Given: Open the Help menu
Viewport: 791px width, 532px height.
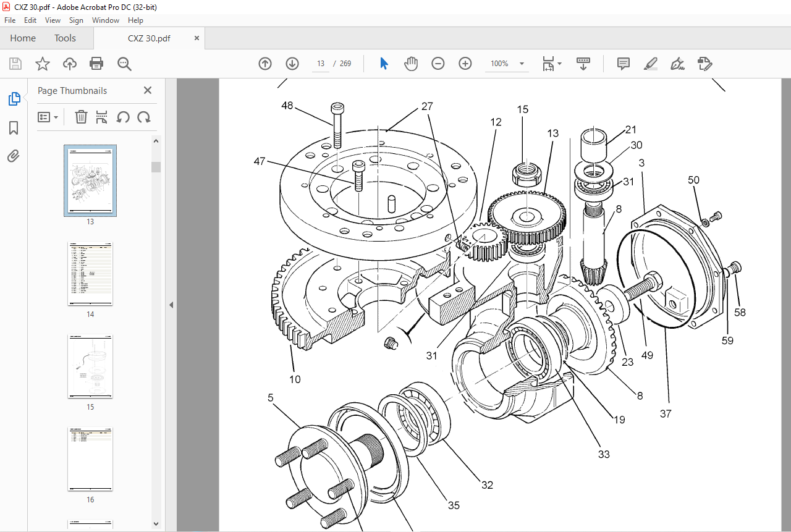Looking at the screenshot, I should point(135,20).
